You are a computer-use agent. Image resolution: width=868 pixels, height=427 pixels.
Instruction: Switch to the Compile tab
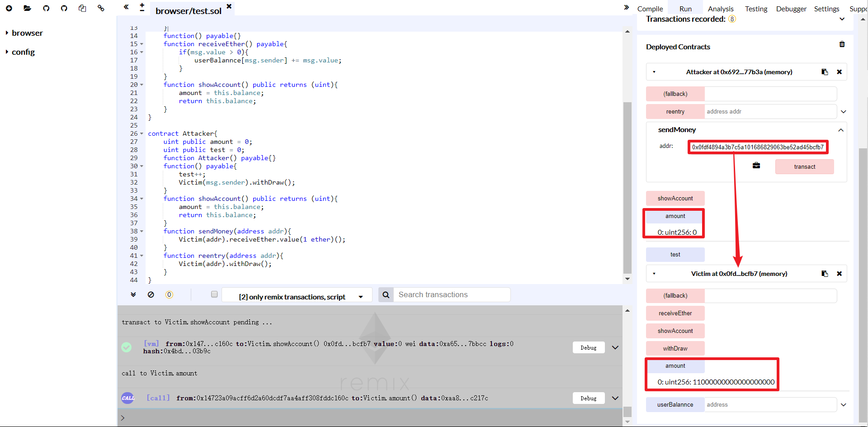(650, 9)
